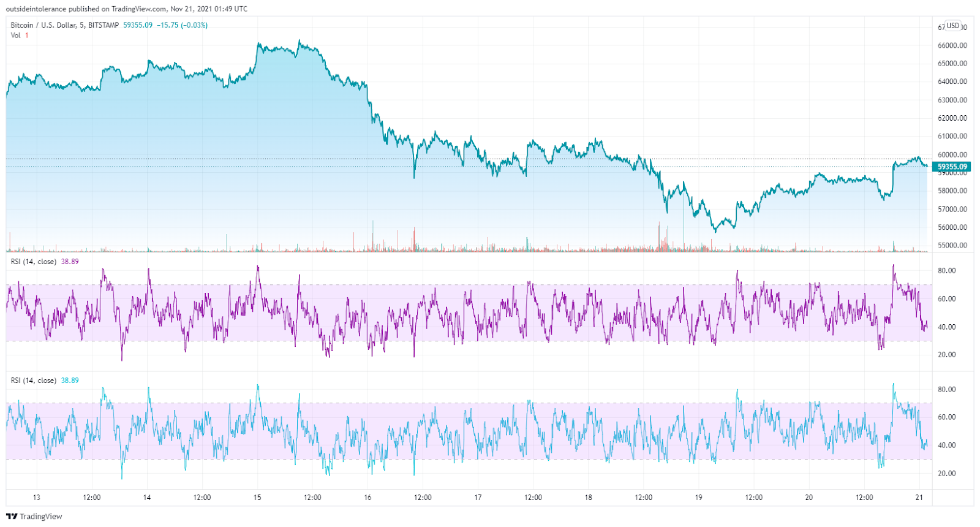
Task: Select the blue RSI (14, close) legend
Action: pos(34,381)
